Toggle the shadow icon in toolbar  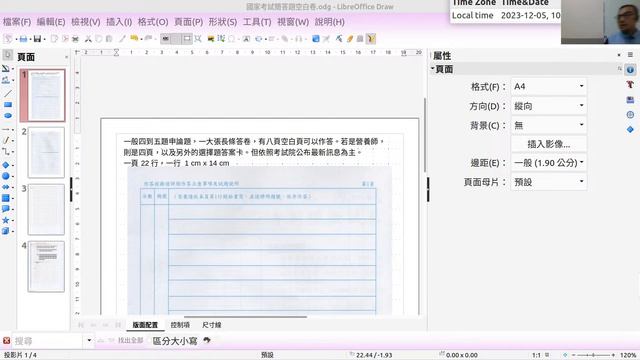coord(316,39)
